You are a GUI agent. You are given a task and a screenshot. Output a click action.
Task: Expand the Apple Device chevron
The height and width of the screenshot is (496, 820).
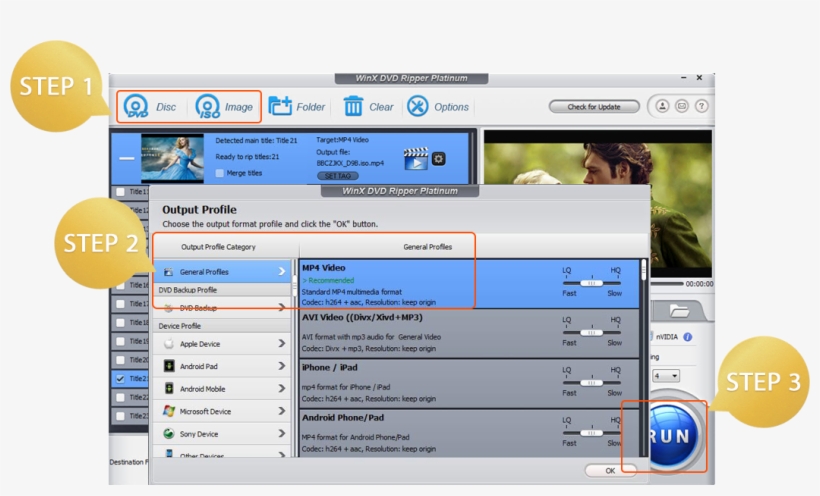point(282,344)
